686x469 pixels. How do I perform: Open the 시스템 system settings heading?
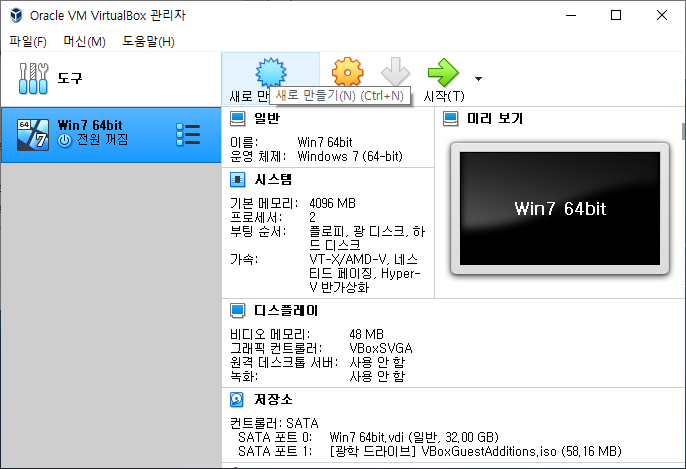(273, 179)
